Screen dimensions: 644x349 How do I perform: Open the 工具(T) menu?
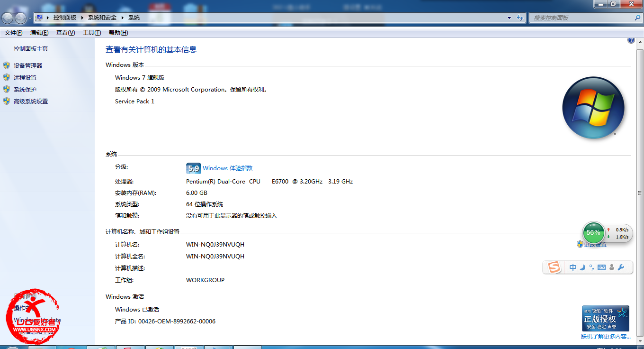coord(92,33)
